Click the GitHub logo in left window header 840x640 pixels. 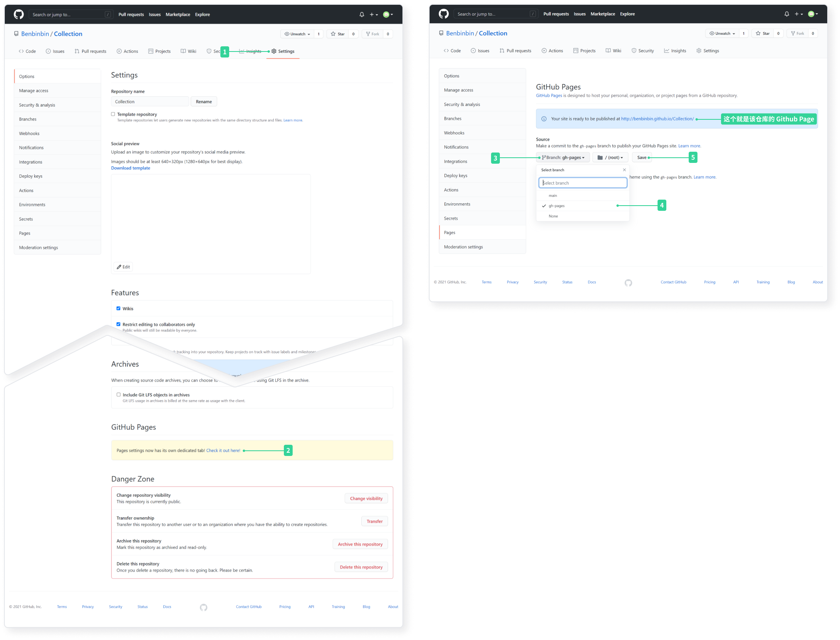[x=19, y=14]
